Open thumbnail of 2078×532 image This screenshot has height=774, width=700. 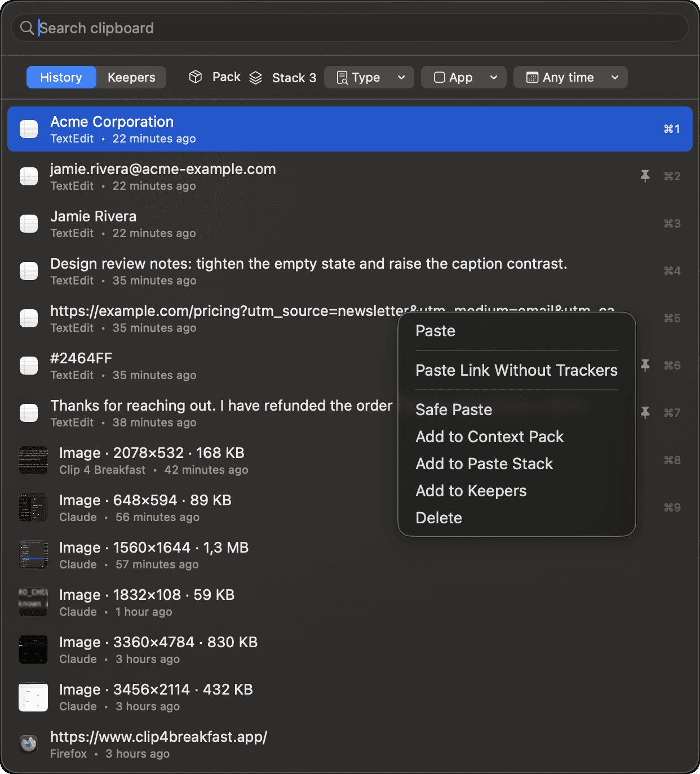tap(33, 460)
